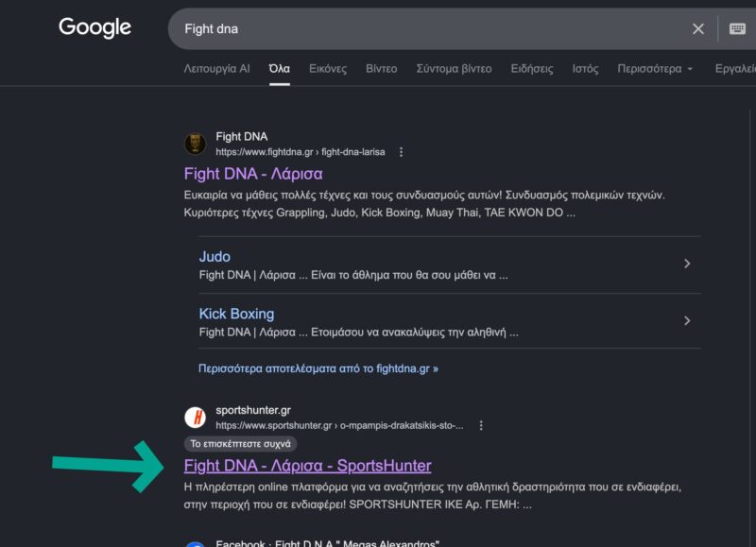Click the Fight DNA site favicon
Screen dimensions: 756x547
tap(196, 144)
